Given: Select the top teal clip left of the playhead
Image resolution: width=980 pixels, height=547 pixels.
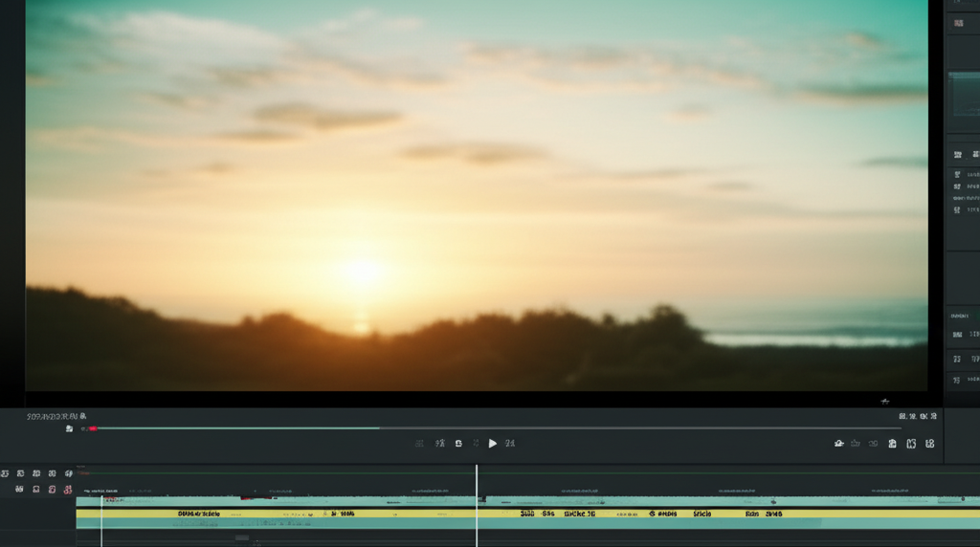Looking at the screenshot, I should pos(276,501).
